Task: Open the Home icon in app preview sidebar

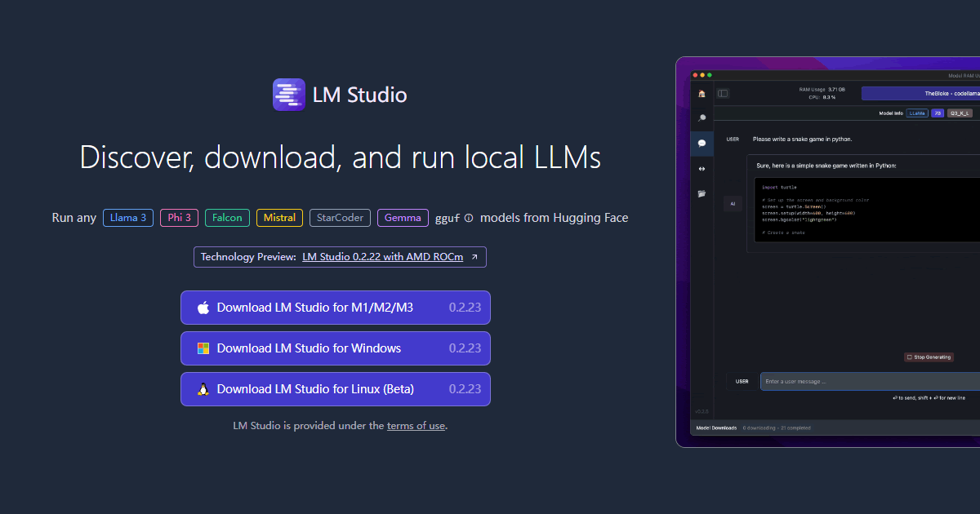Action: (x=702, y=93)
